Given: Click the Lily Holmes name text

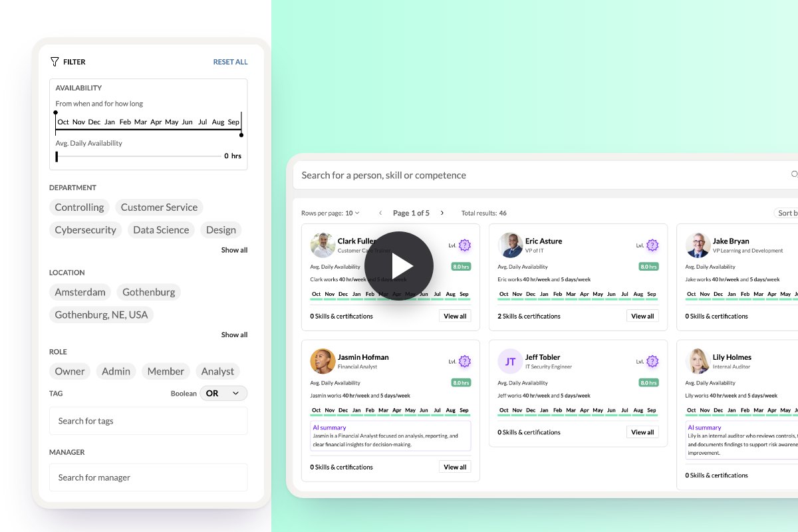Looking at the screenshot, I should click(732, 357).
